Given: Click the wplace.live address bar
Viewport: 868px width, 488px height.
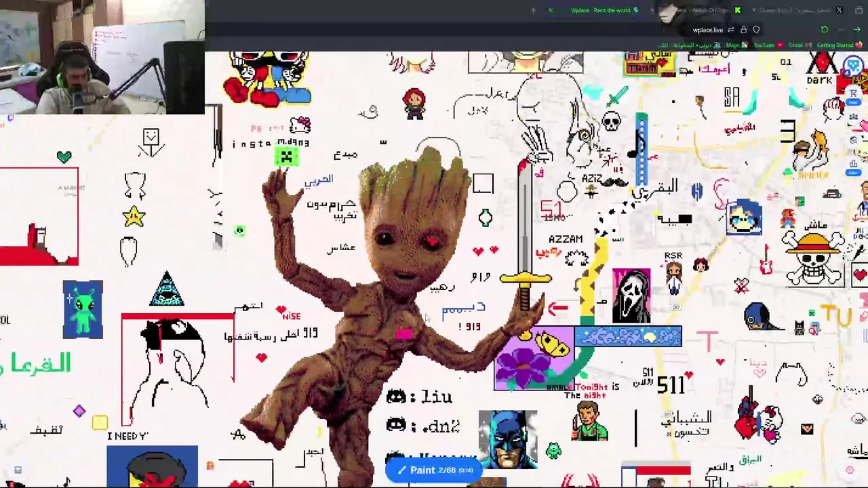Looking at the screenshot, I should pos(709,30).
